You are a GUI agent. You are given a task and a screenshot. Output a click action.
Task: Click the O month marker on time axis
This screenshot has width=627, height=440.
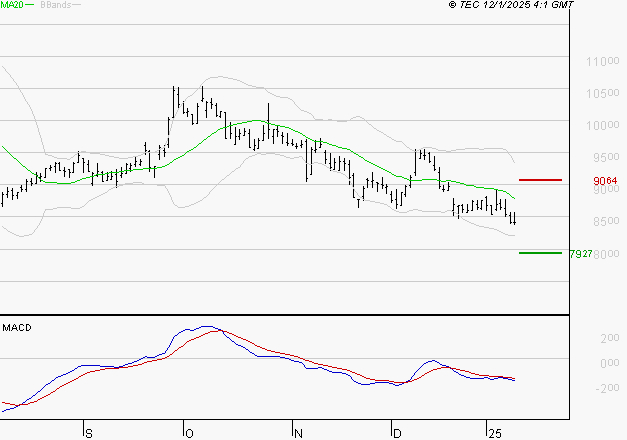190,434
